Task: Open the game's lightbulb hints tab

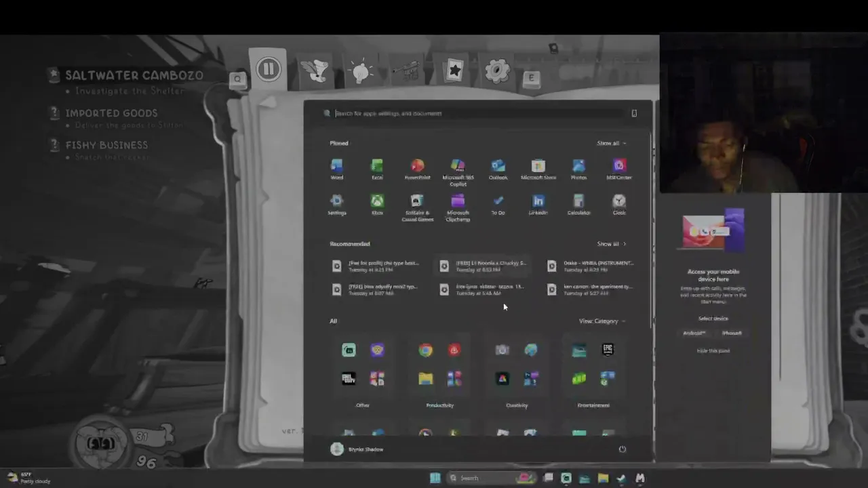Action: 360,70
